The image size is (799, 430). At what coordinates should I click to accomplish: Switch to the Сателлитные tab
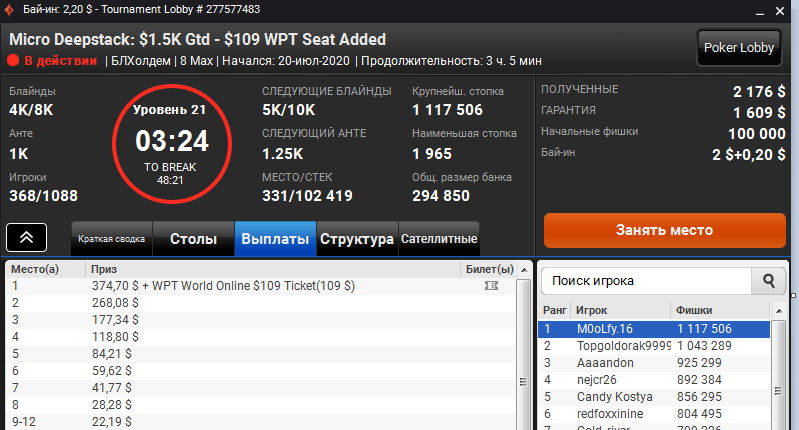coord(439,238)
